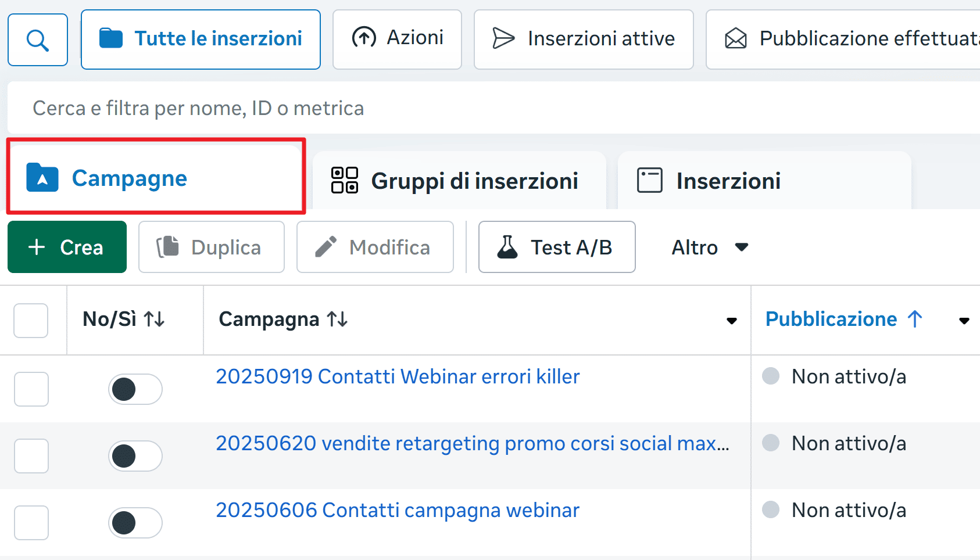Open the search icon in the top toolbar
Viewport: 980px width, 560px height.
(37, 39)
